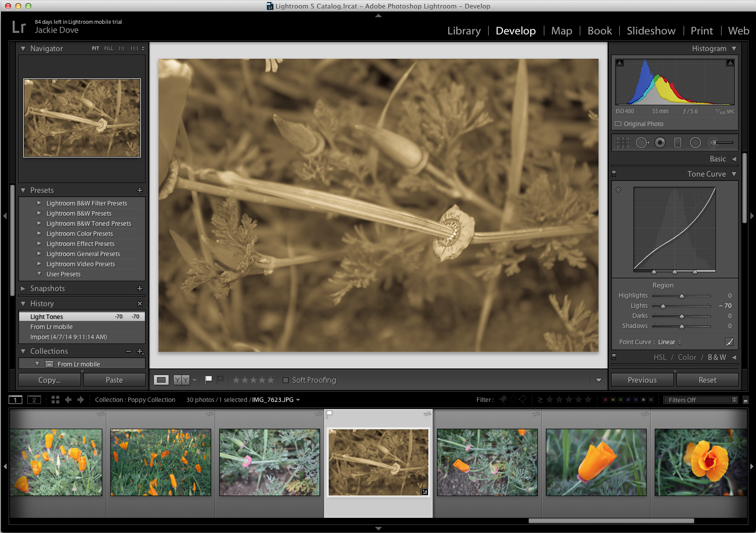The image size is (756, 533).
Task: Enable Soft Proofing
Action: tap(286, 380)
